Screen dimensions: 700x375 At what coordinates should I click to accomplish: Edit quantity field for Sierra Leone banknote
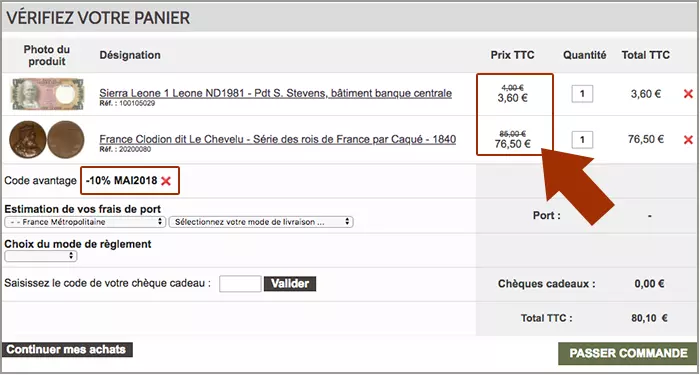tap(582, 94)
